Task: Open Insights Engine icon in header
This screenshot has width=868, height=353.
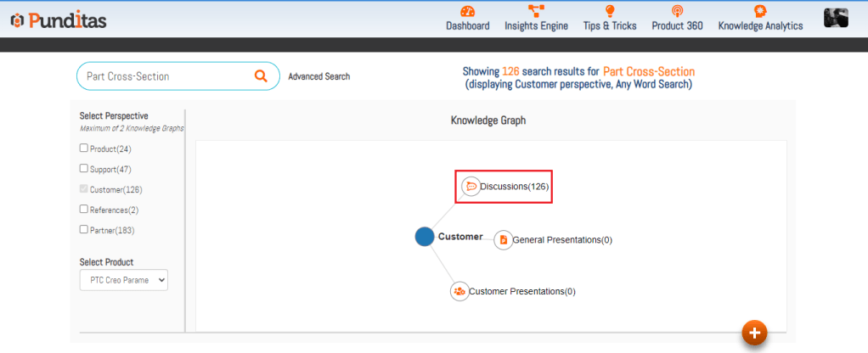Action: (x=536, y=11)
